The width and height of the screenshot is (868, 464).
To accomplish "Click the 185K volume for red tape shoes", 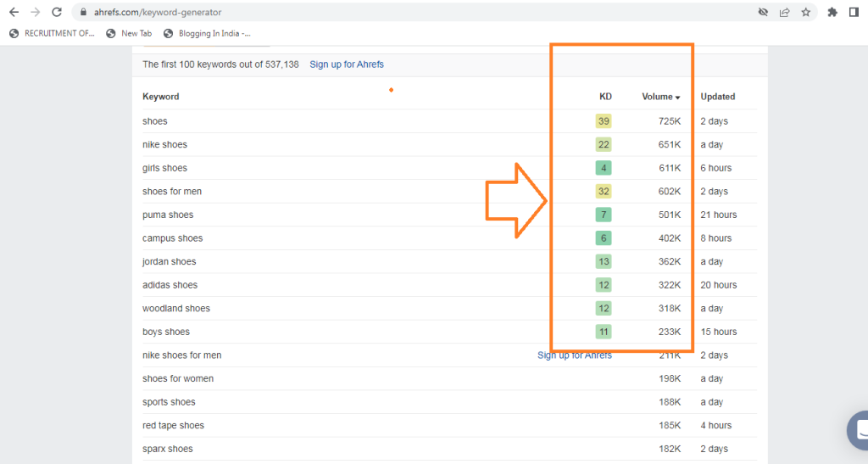I will coord(670,425).
